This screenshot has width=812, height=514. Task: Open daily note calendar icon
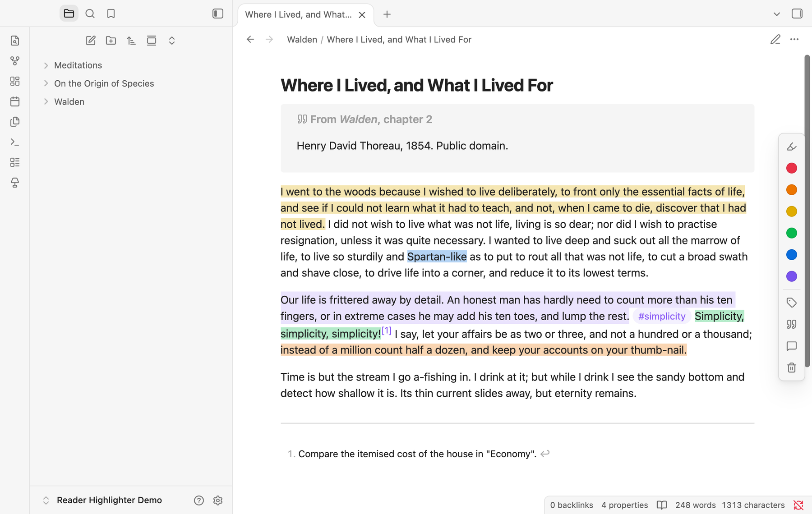[x=15, y=101]
